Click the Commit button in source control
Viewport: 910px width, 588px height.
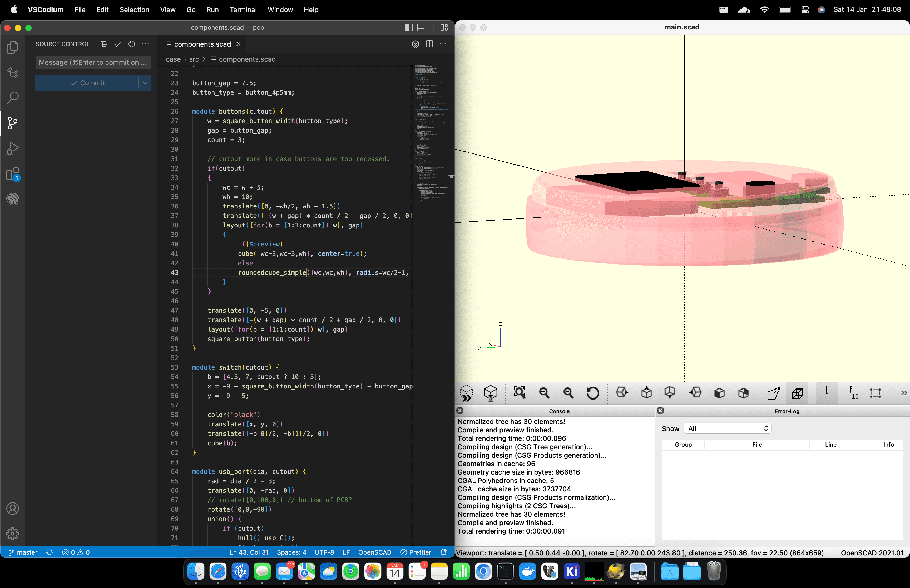point(92,82)
